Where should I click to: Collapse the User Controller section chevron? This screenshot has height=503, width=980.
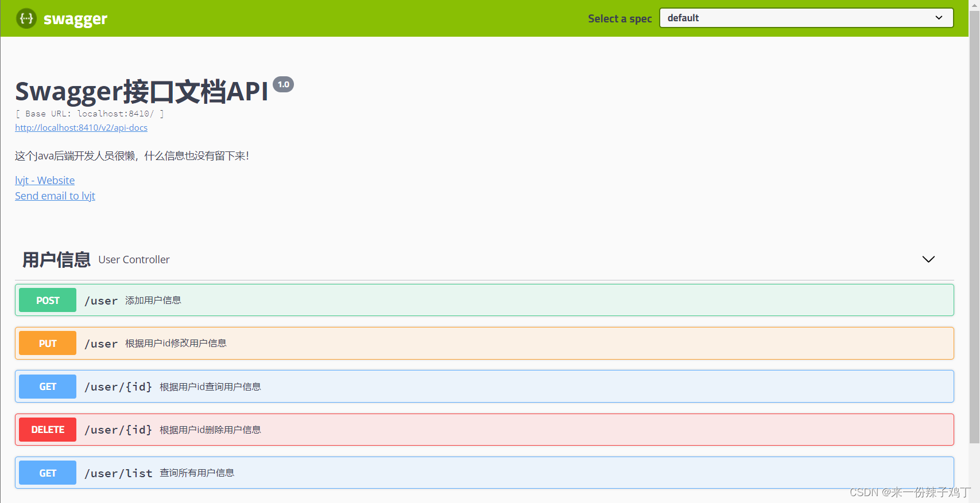[928, 259]
